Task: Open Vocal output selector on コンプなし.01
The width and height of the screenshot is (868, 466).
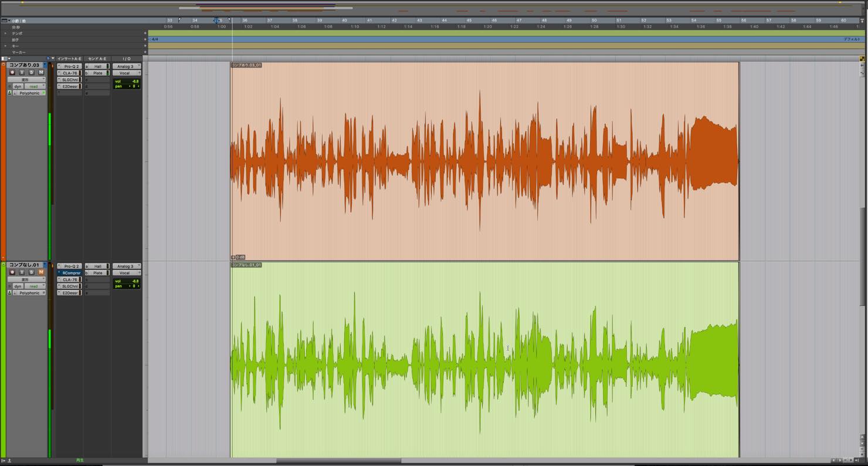Action: click(x=126, y=273)
